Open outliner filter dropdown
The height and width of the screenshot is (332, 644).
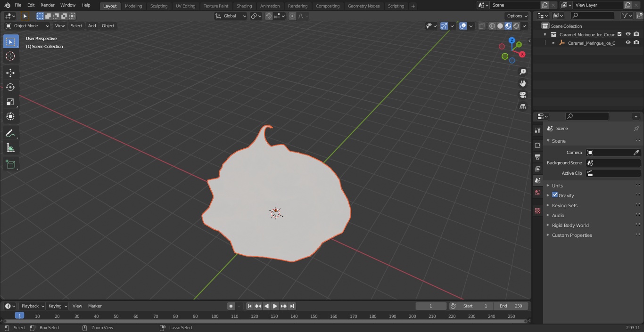point(627,16)
